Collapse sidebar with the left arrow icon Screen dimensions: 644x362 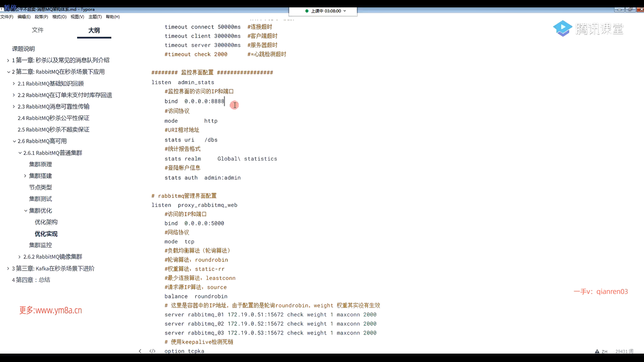[140, 351]
